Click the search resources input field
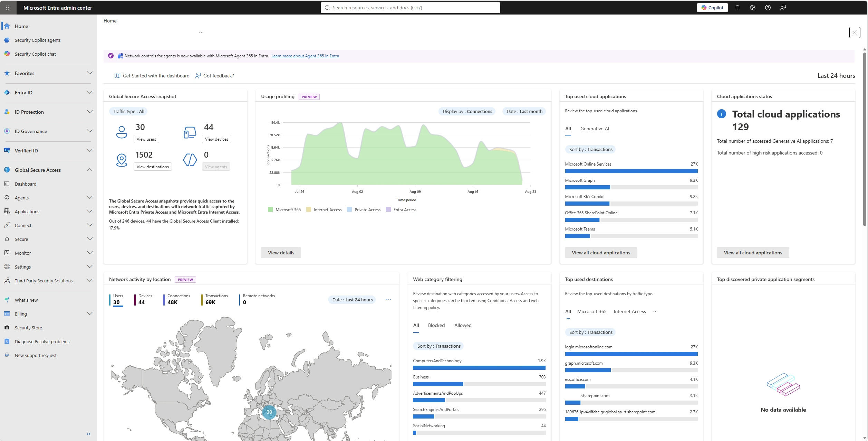The width and height of the screenshot is (868, 441). coord(410,8)
